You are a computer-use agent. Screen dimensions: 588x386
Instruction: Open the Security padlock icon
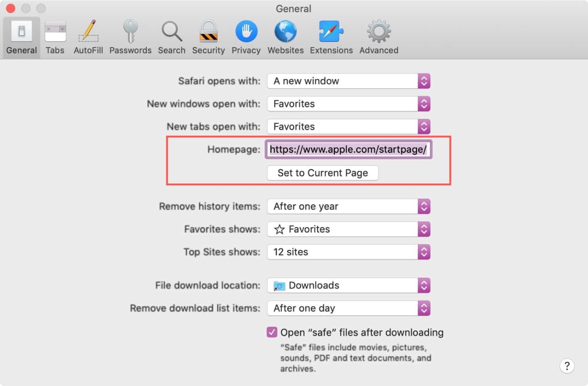pos(209,31)
